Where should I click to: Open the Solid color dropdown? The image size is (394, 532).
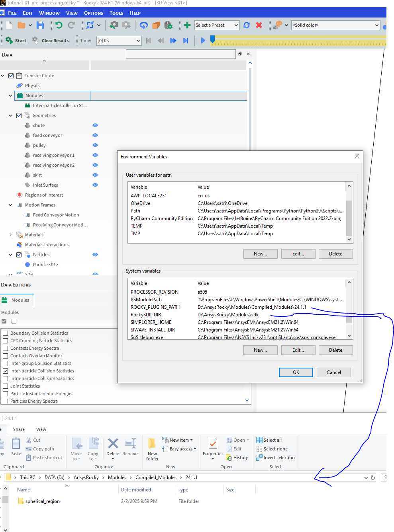[x=336, y=25]
